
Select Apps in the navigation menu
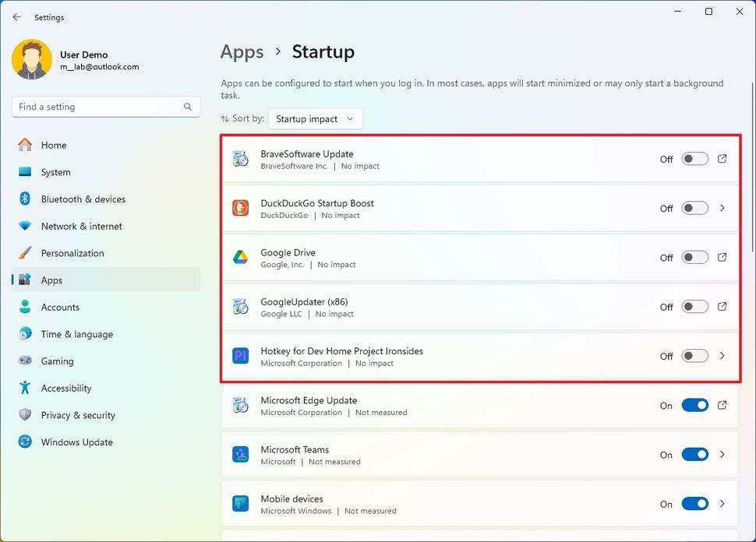coord(51,280)
